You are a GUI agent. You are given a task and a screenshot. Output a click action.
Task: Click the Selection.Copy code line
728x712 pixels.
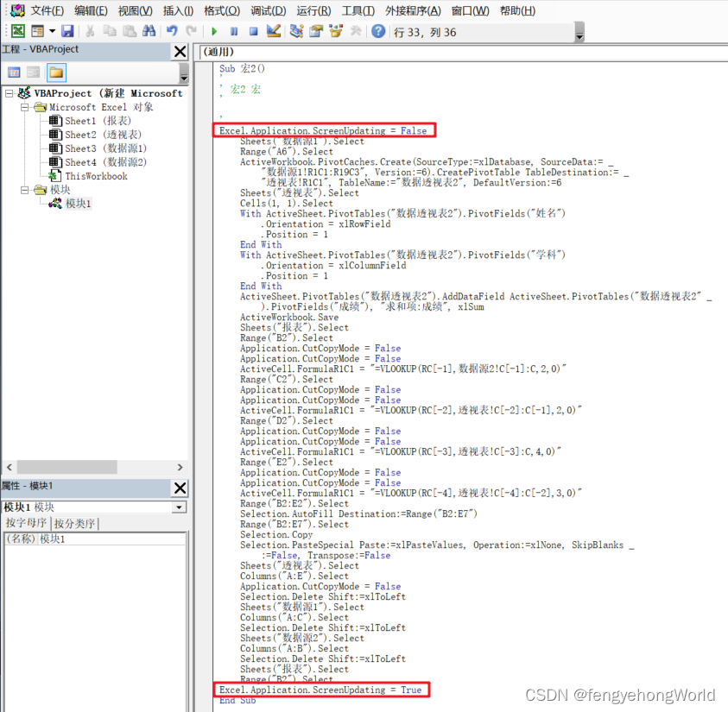[276, 535]
